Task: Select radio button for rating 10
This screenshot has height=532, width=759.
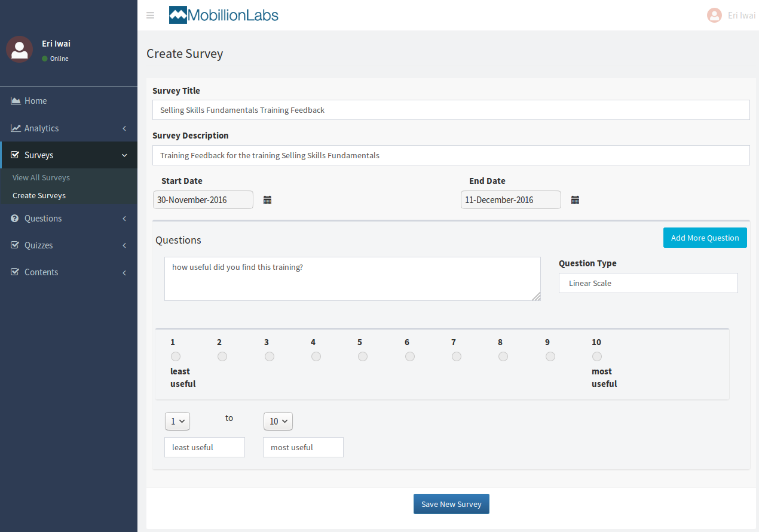Action: pyautogui.click(x=597, y=356)
